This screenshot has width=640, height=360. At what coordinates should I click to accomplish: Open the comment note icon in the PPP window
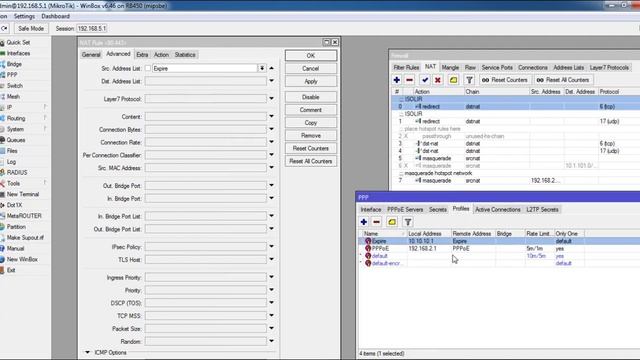392,222
